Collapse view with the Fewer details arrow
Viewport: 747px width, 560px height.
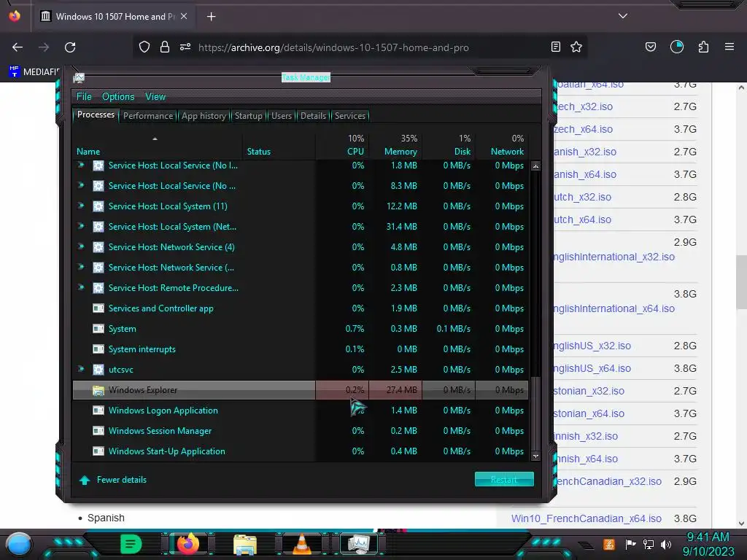[85, 480]
